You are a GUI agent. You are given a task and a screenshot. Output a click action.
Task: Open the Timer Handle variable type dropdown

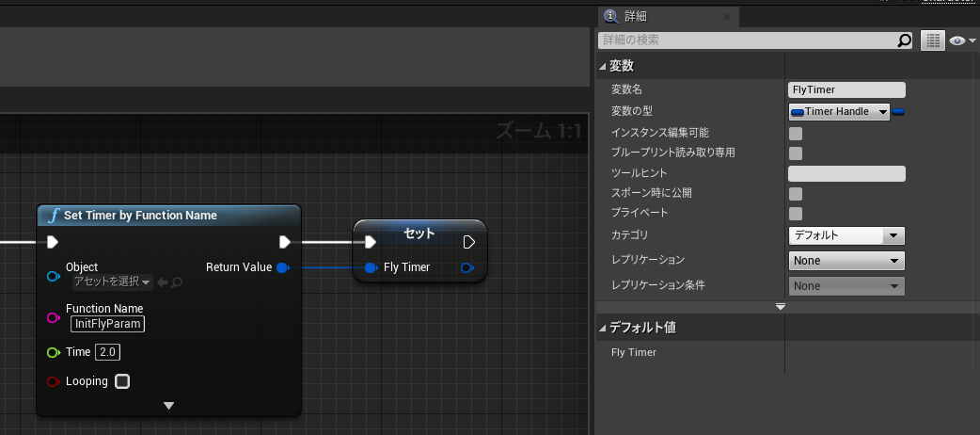pyautogui.click(x=839, y=111)
